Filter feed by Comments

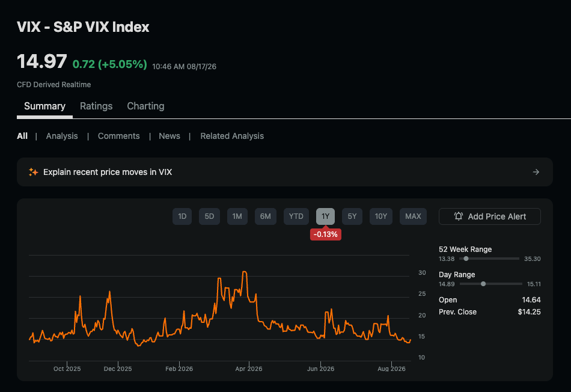pyautogui.click(x=119, y=136)
